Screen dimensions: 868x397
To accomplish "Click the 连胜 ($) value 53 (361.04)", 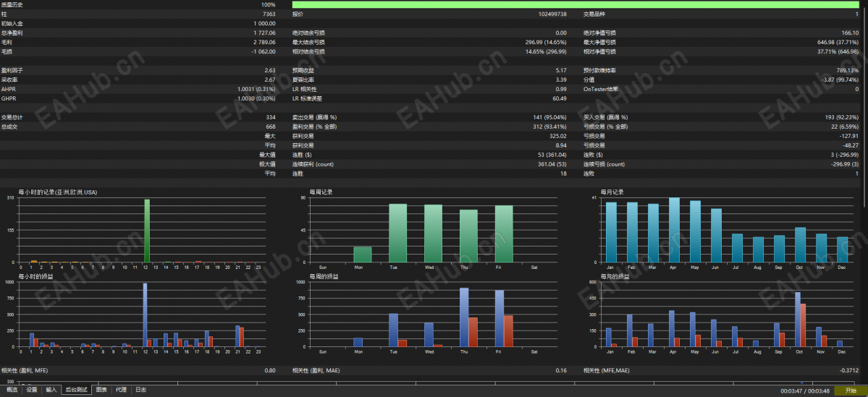I will 552,155.
